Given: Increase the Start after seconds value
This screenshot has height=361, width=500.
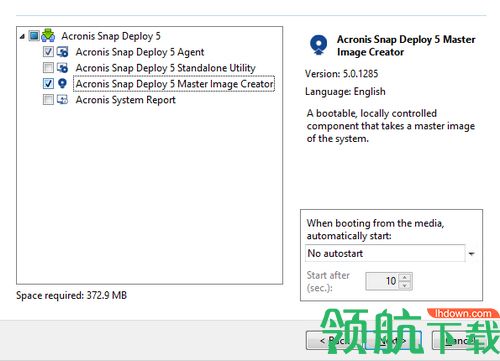Looking at the screenshot, I should pos(405,277).
